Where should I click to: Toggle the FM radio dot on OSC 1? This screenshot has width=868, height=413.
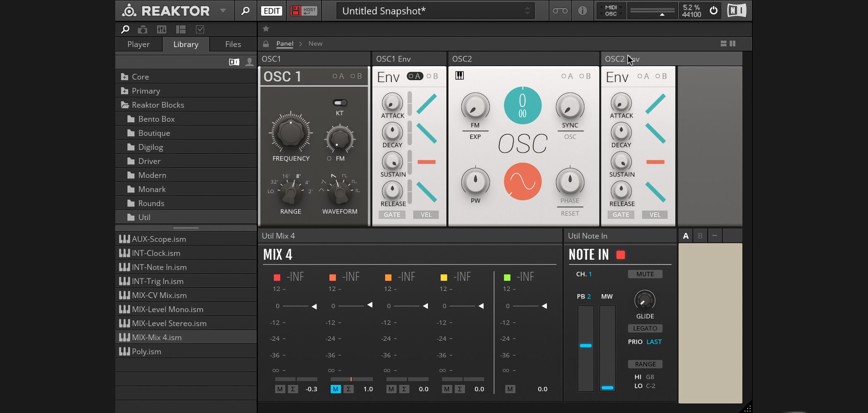tap(329, 159)
